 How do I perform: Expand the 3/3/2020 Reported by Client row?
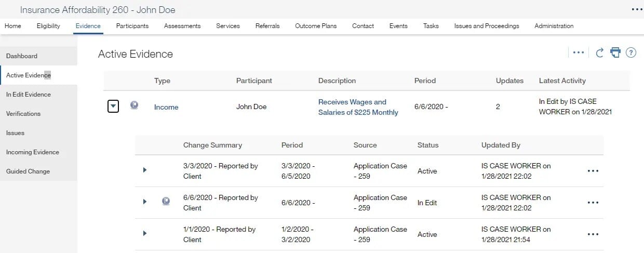(x=144, y=170)
